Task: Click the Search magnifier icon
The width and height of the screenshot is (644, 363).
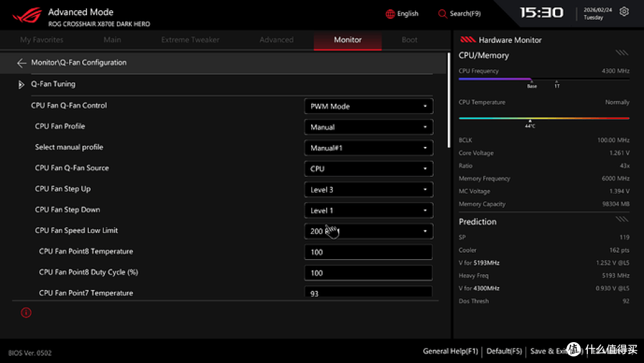Action: click(x=442, y=14)
